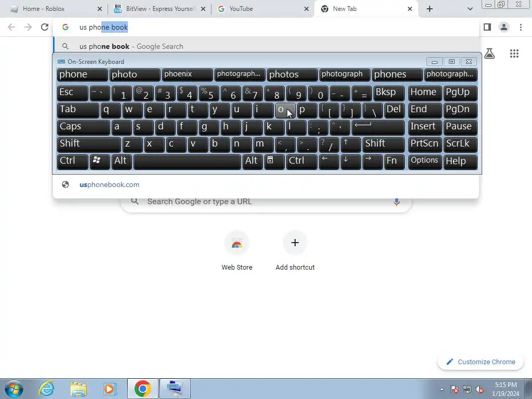This screenshot has width=532, height=399.
Task: Open the tab search dropdown arrow
Action: tap(470, 9)
